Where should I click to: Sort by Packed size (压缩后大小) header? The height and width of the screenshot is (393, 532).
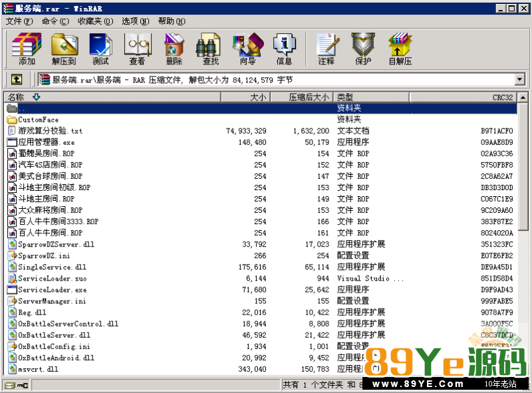click(302, 97)
